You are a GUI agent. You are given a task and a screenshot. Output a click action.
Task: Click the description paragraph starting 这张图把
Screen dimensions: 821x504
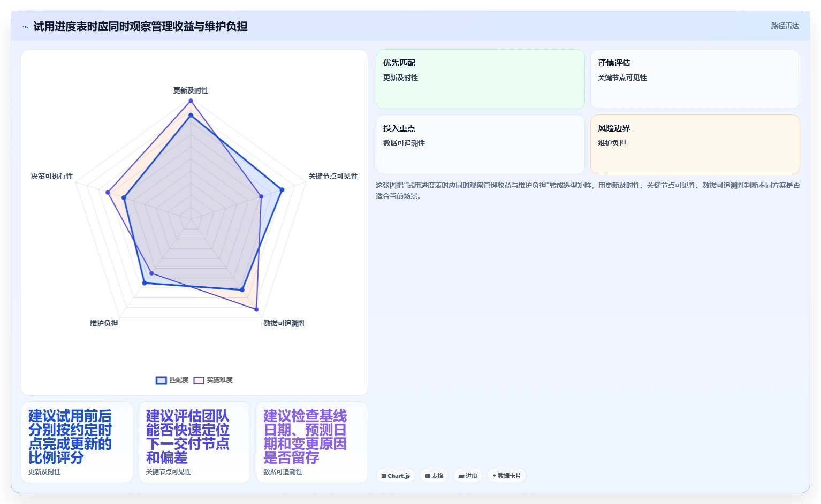(588, 190)
